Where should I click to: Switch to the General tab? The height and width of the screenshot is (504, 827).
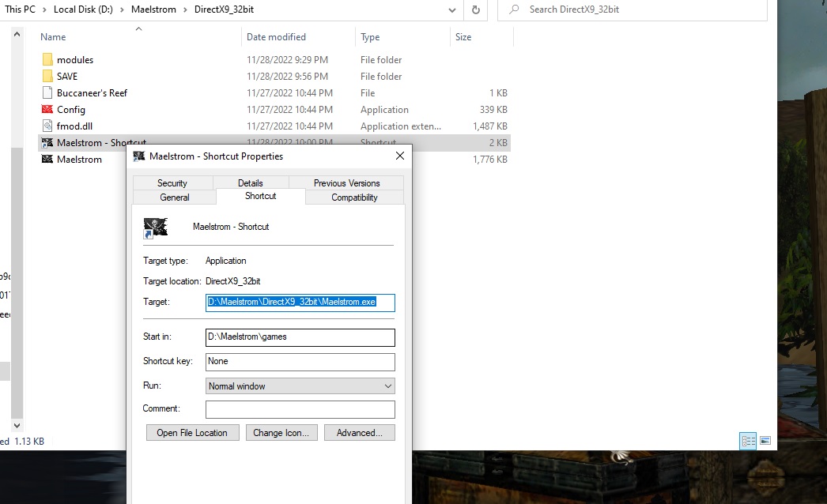coord(175,197)
